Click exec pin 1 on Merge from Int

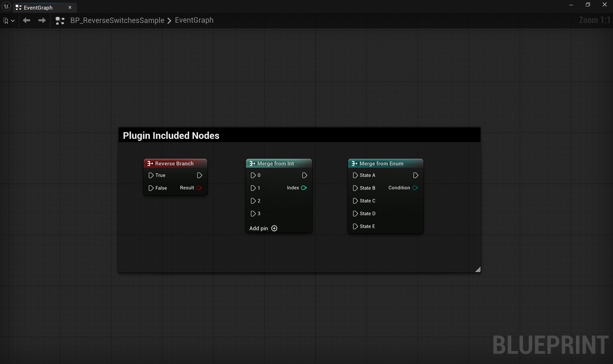pyautogui.click(x=253, y=188)
